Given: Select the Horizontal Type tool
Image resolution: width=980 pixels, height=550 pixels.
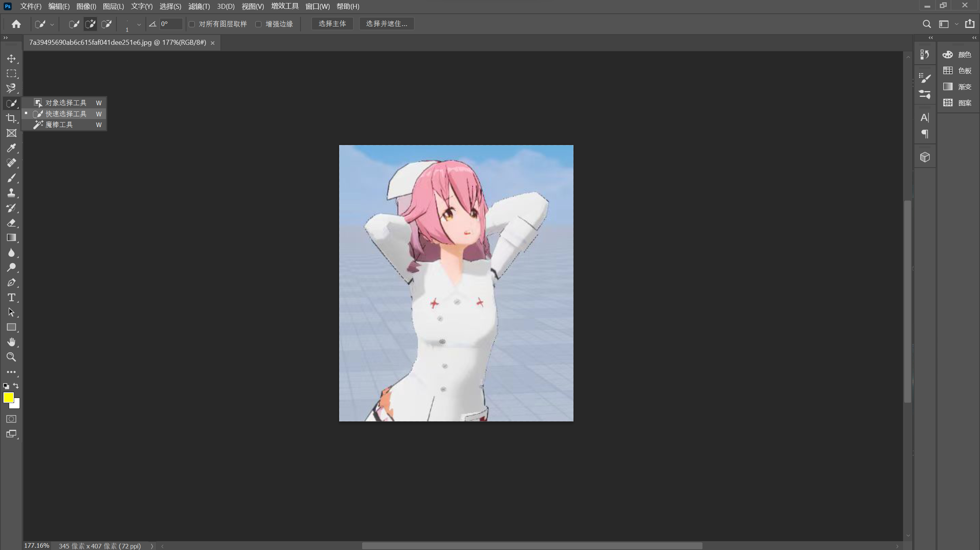Looking at the screenshot, I should click(x=11, y=297).
